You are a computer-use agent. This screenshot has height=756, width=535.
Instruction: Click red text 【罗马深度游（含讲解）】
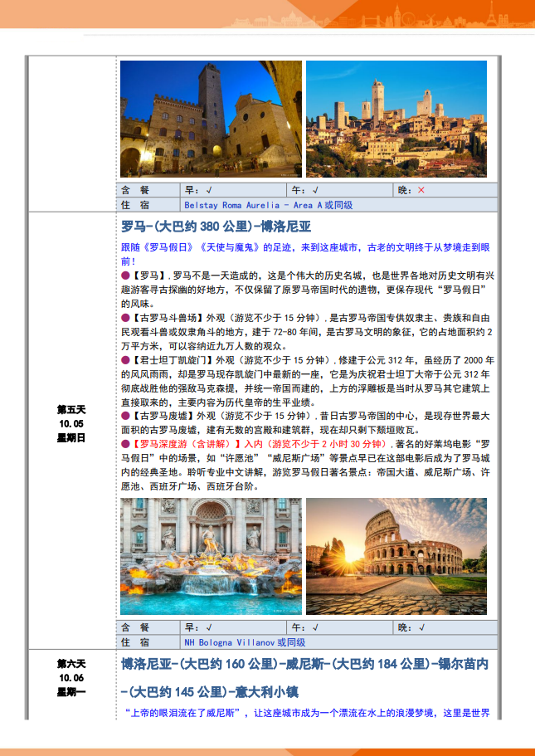tap(187, 444)
